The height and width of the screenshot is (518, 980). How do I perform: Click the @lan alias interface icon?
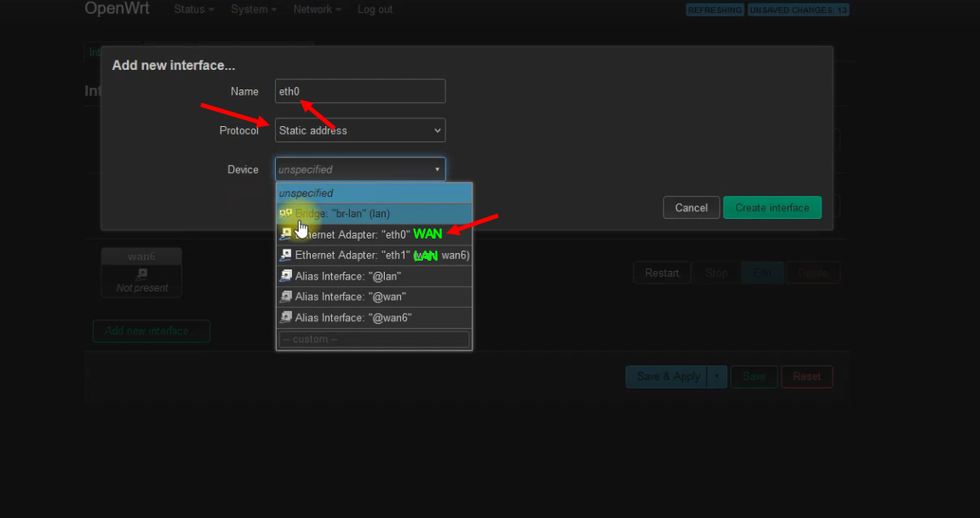coord(286,276)
